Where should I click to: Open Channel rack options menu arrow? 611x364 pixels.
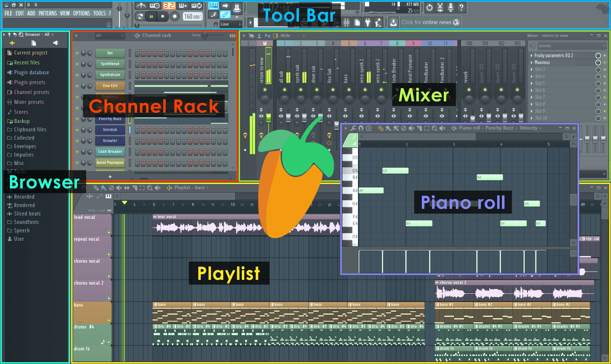[x=76, y=36]
